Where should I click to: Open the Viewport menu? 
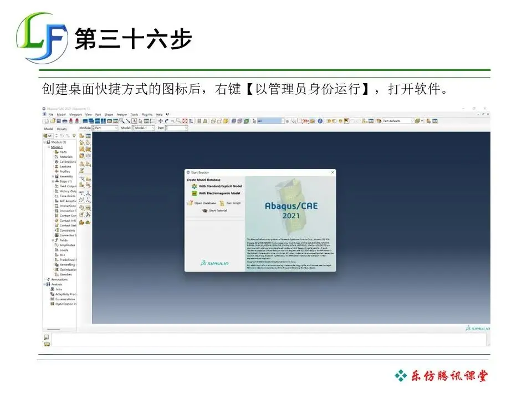click(x=75, y=115)
